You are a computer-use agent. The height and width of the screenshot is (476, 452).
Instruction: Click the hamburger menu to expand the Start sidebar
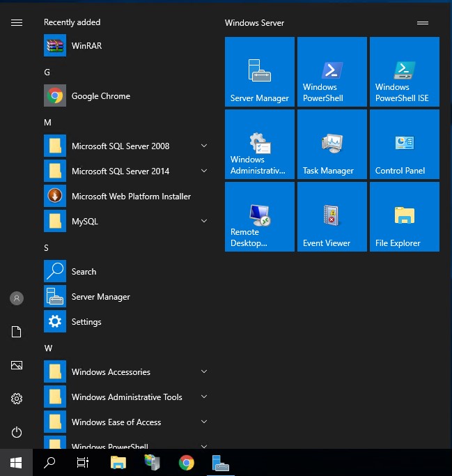coord(17,23)
